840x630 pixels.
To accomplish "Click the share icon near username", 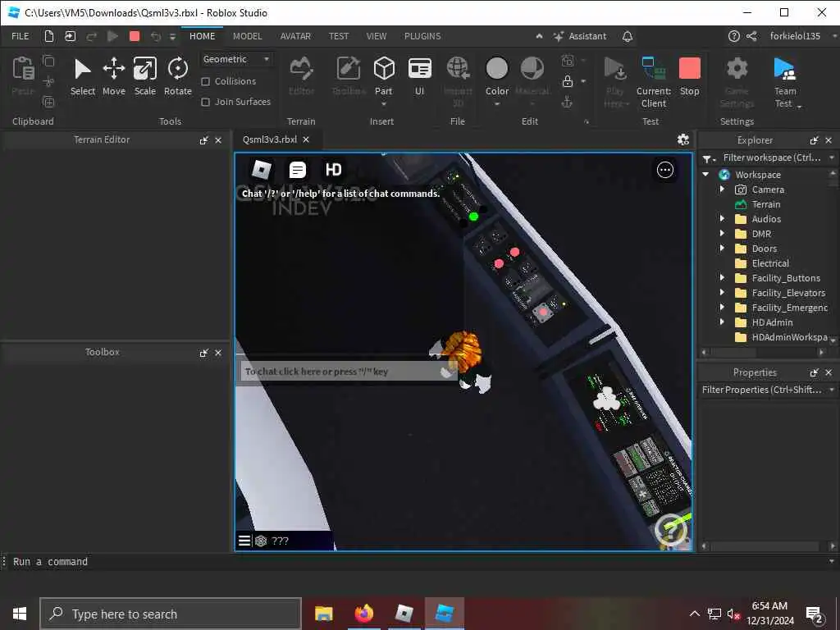I will coord(751,36).
